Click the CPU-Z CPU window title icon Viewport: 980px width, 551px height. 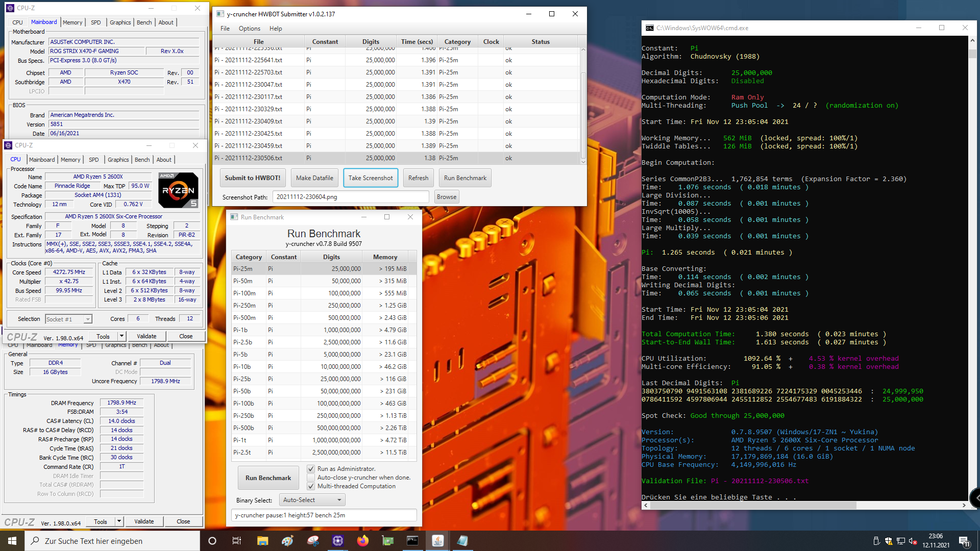[8, 145]
